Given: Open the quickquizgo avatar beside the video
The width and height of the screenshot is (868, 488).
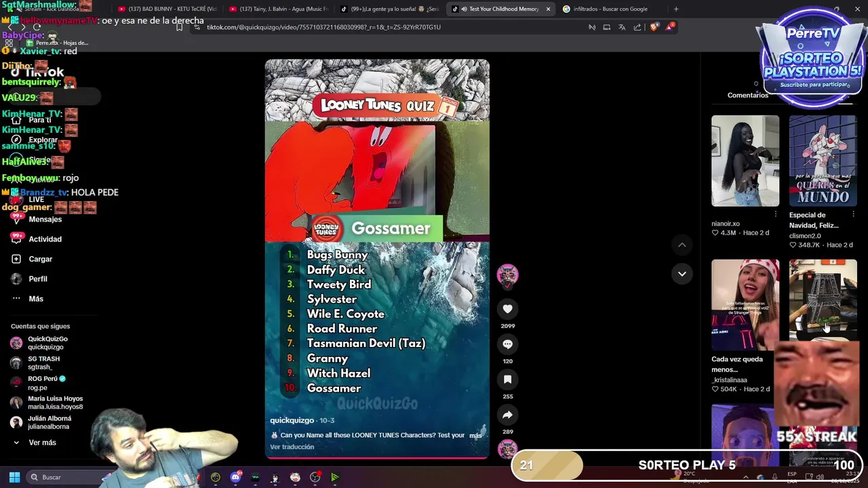Looking at the screenshot, I should point(507,274).
